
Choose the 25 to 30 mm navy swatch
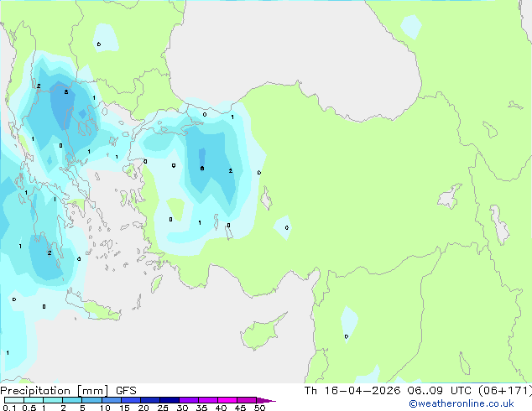(170, 400)
